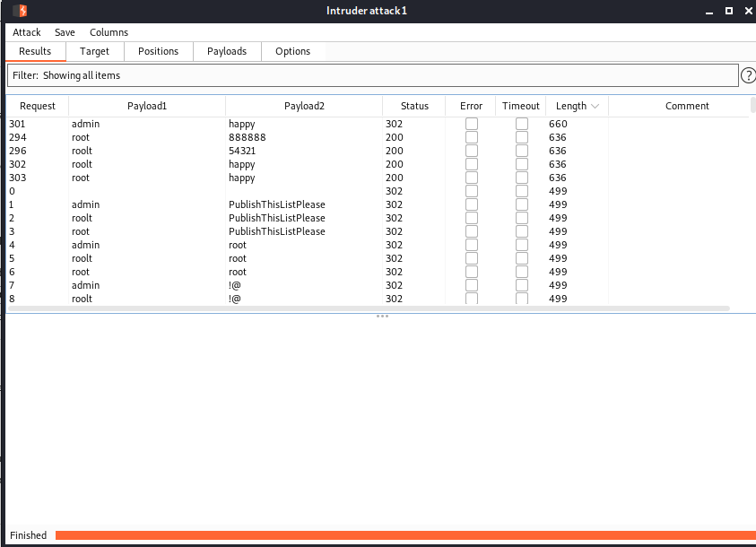The image size is (756, 547).
Task: Click status 200 in request 294 row
Action: click(395, 137)
